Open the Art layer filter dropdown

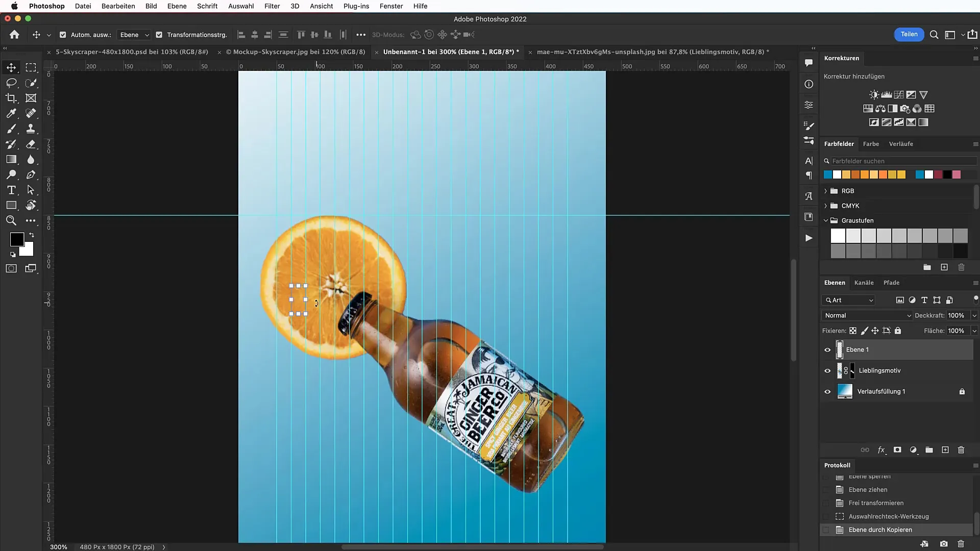pyautogui.click(x=848, y=300)
